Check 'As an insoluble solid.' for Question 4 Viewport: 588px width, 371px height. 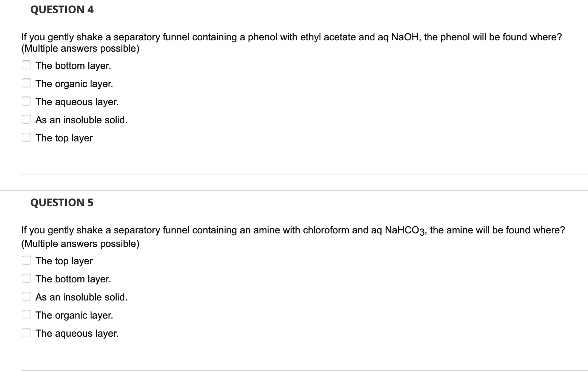coord(26,119)
